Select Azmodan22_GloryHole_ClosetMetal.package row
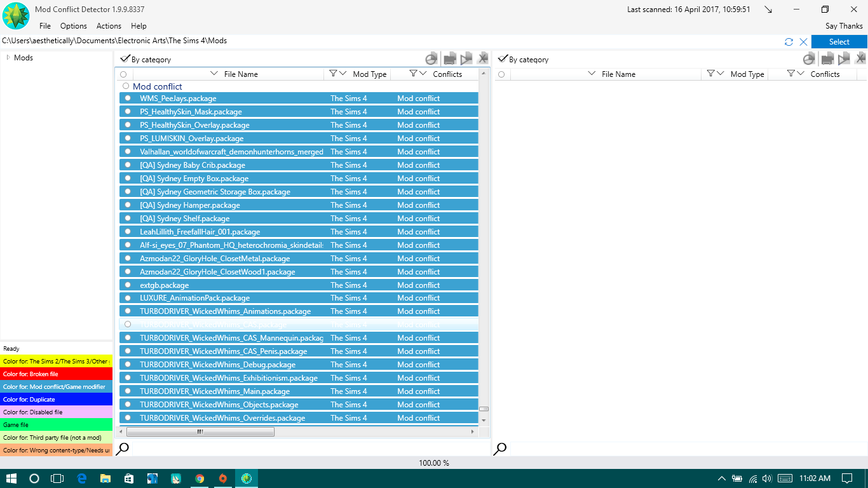This screenshot has height=488, width=868. [299, 259]
